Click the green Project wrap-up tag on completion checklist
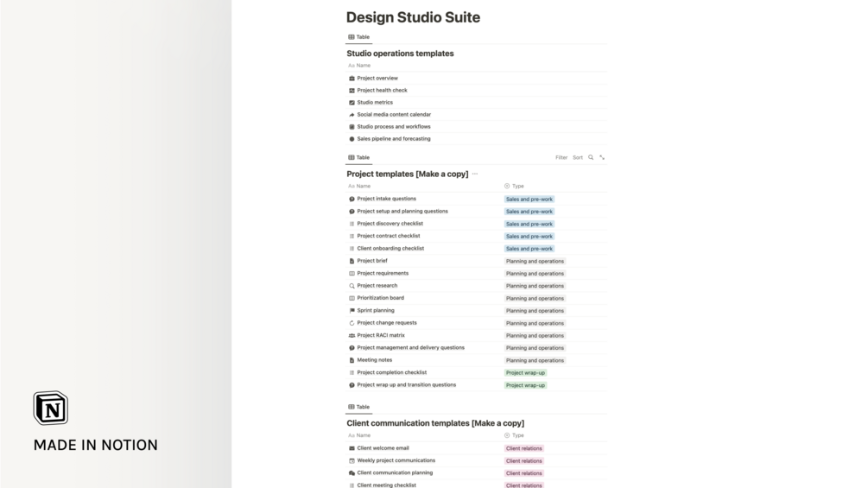 525,373
